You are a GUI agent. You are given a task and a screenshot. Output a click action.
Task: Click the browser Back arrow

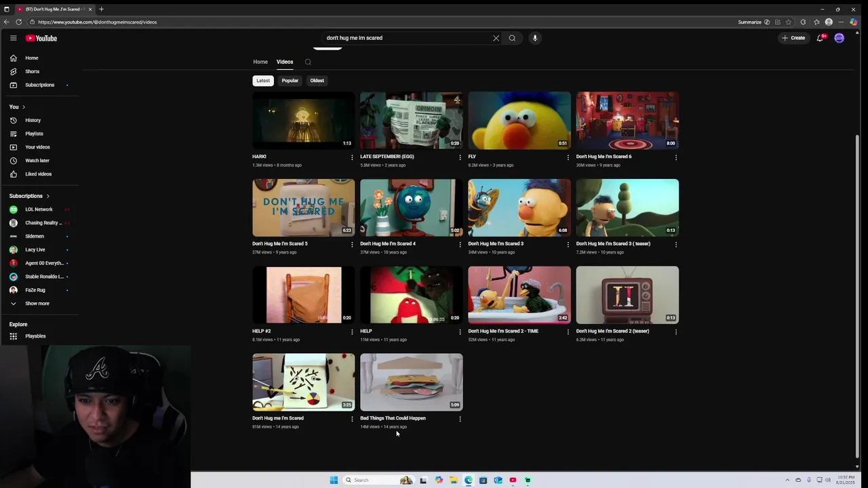(x=6, y=22)
